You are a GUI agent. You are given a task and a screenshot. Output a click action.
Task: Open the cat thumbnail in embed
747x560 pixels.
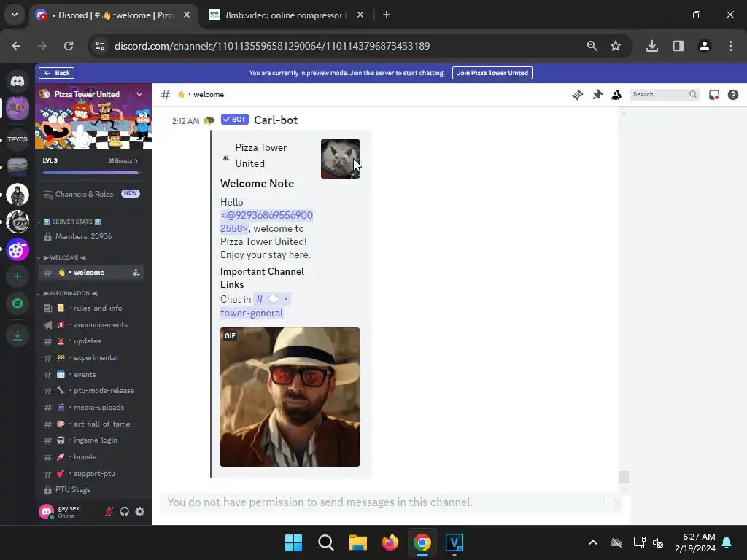click(340, 159)
